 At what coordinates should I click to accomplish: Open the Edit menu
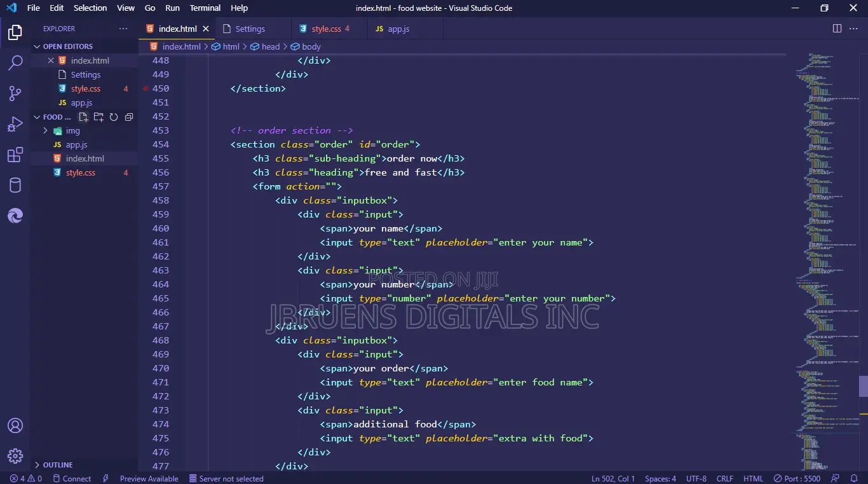57,8
